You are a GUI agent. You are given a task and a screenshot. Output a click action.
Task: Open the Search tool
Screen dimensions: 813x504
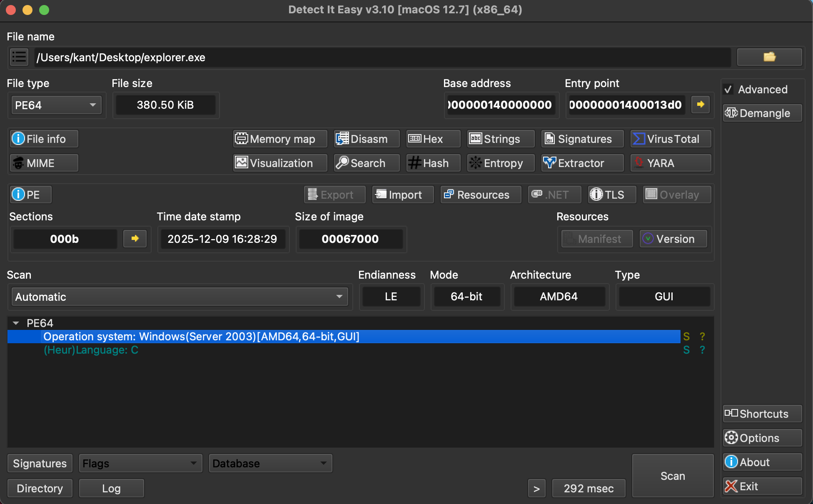pos(367,163)
